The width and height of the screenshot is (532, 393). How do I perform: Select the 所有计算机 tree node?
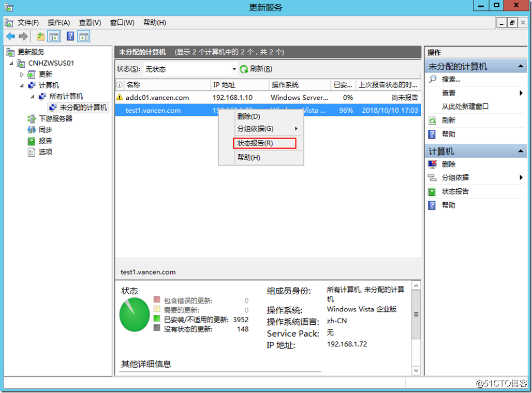(66, 96)
